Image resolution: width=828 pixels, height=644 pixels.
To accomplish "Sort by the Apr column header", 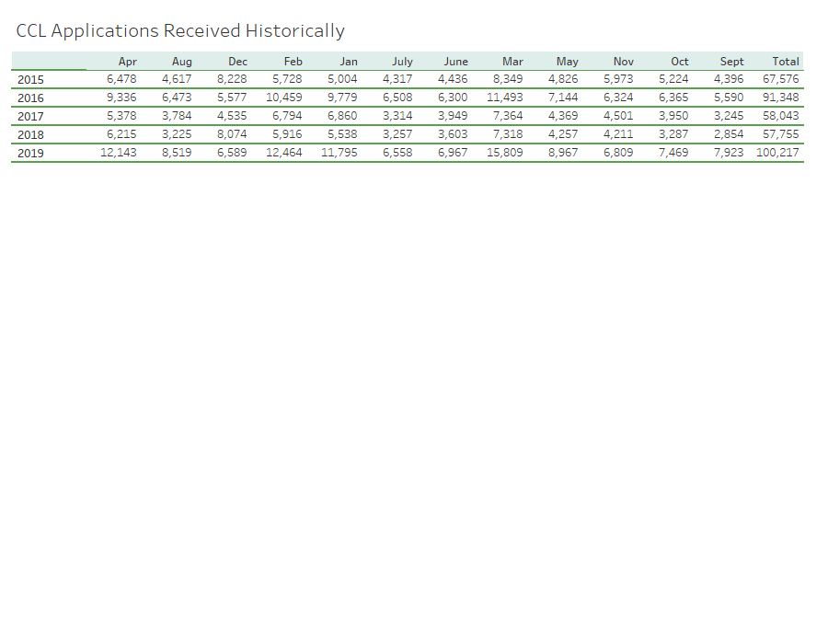I will coord(128,62).
